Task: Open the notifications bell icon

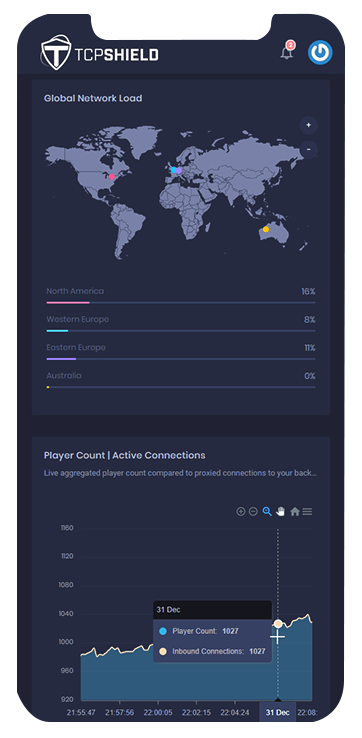Action: [x=287, y=51]
